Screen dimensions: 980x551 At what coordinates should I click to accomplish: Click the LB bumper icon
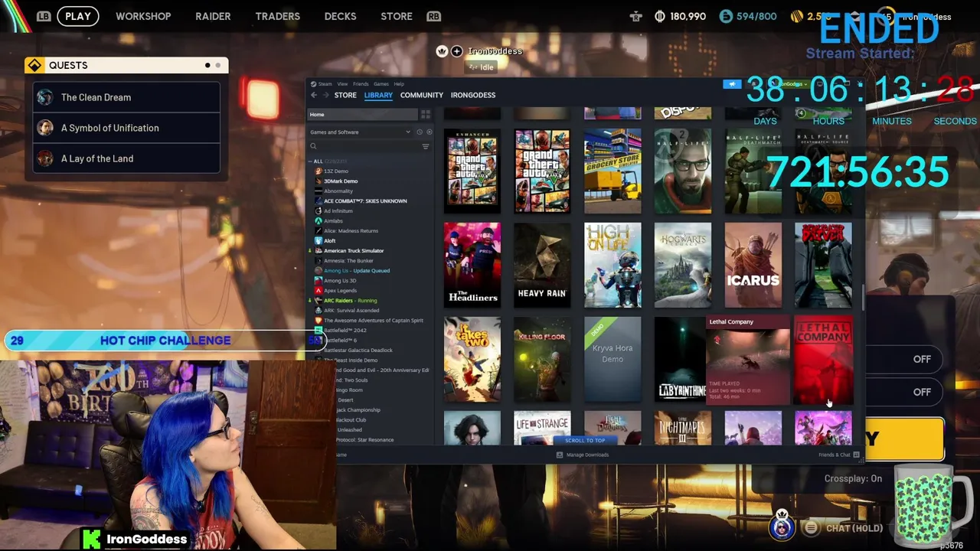click(x=44, y=16)
